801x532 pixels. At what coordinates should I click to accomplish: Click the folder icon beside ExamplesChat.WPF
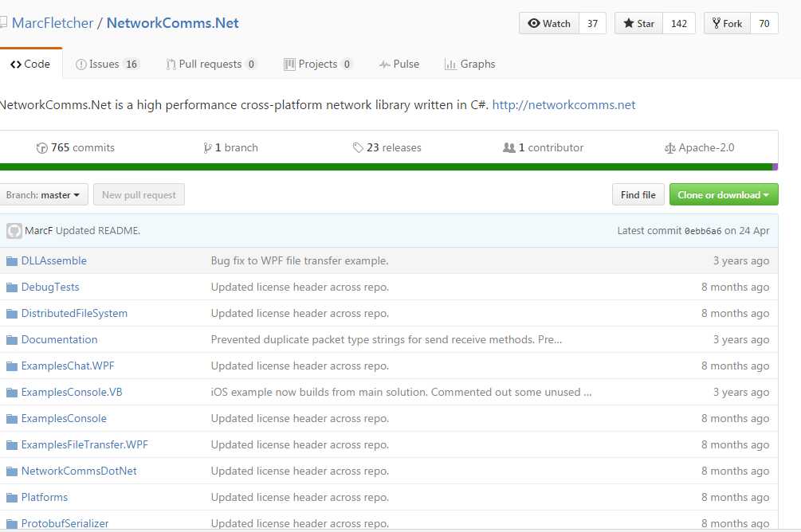click(x=12, y=366)
